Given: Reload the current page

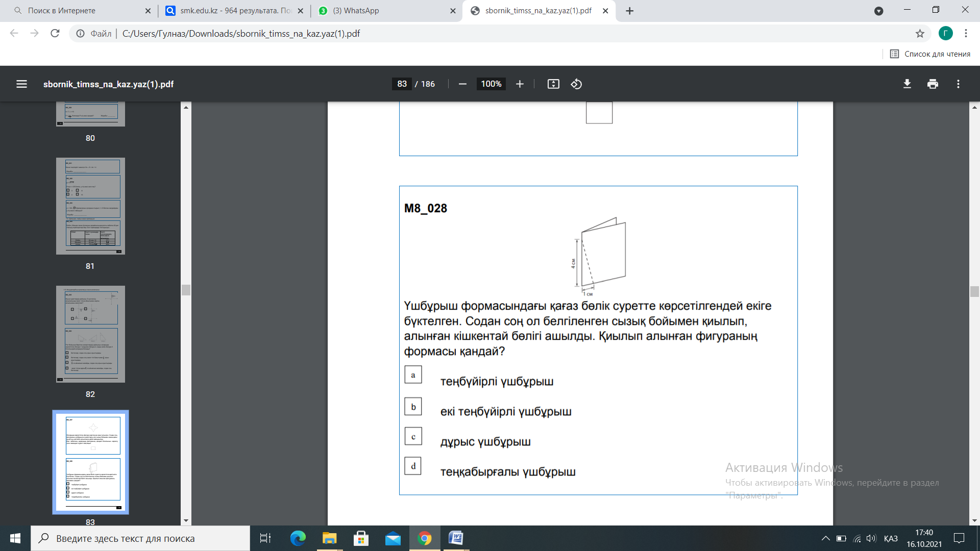Looking at the screenshot, I should pos(55,34).
